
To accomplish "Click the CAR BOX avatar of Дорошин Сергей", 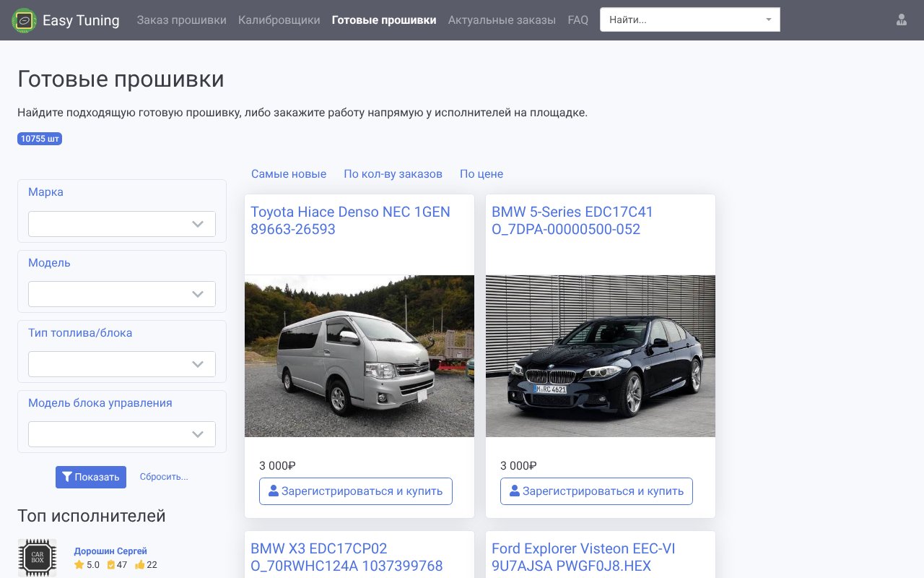I will (38, 558).
